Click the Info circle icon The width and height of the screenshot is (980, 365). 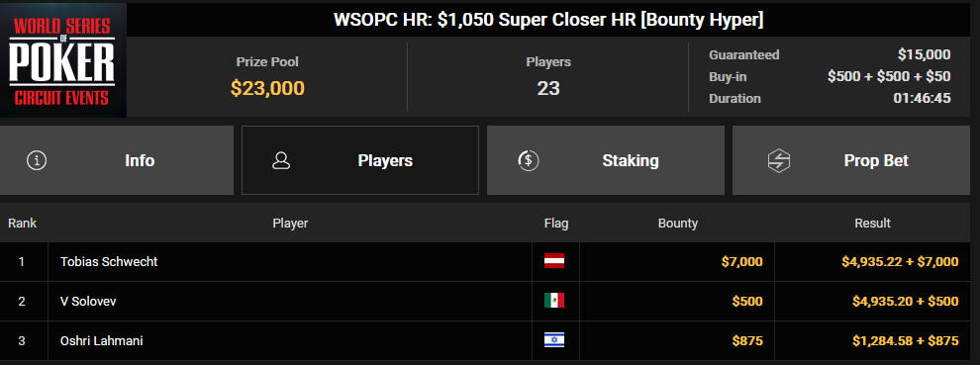(37, 160)
